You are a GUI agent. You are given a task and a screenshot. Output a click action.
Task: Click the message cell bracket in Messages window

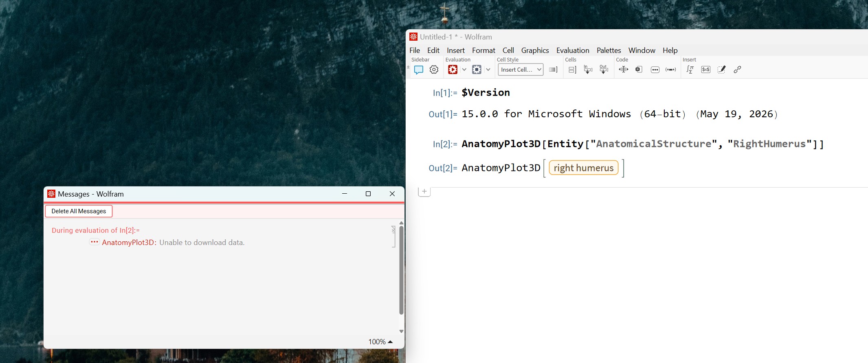coord(393,236)
